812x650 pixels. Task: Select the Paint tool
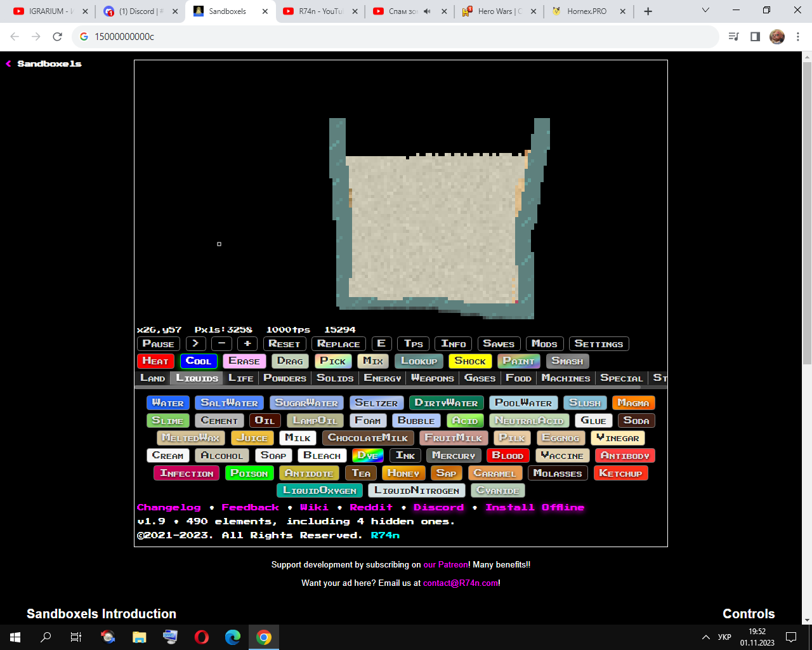click(519, 361)
